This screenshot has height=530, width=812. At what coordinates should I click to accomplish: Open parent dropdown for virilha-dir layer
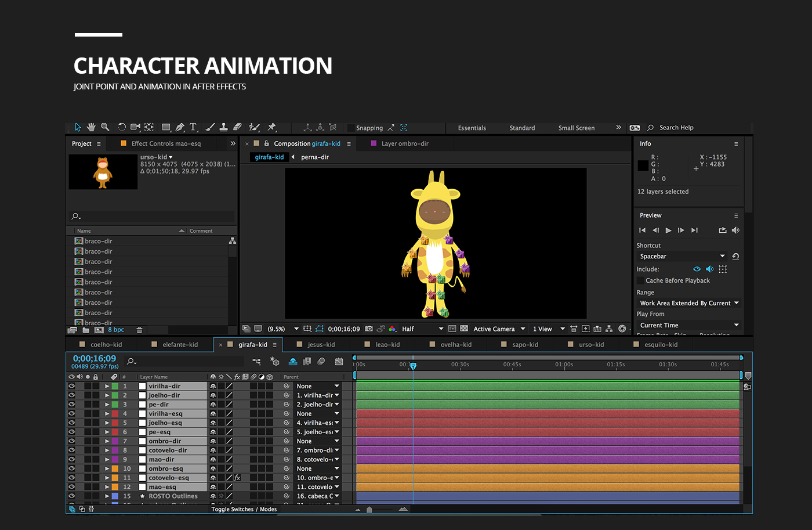coord(317,386)
